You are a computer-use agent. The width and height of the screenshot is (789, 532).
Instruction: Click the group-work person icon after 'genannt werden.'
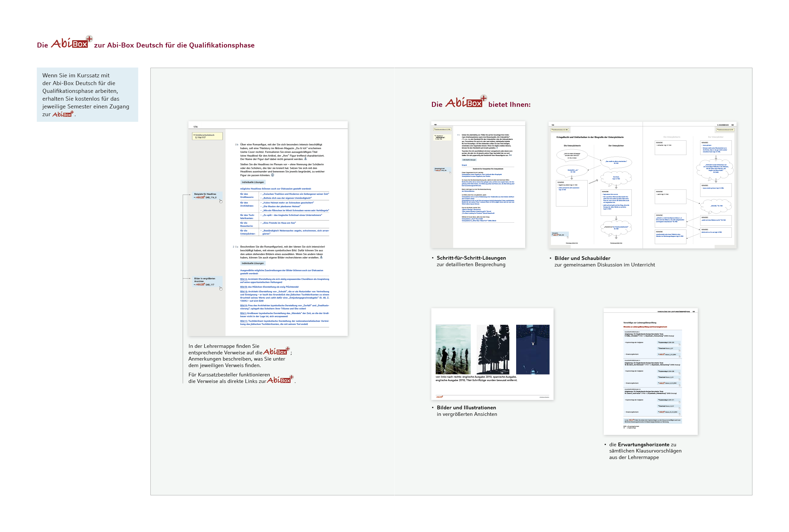(x=305, y=159)
